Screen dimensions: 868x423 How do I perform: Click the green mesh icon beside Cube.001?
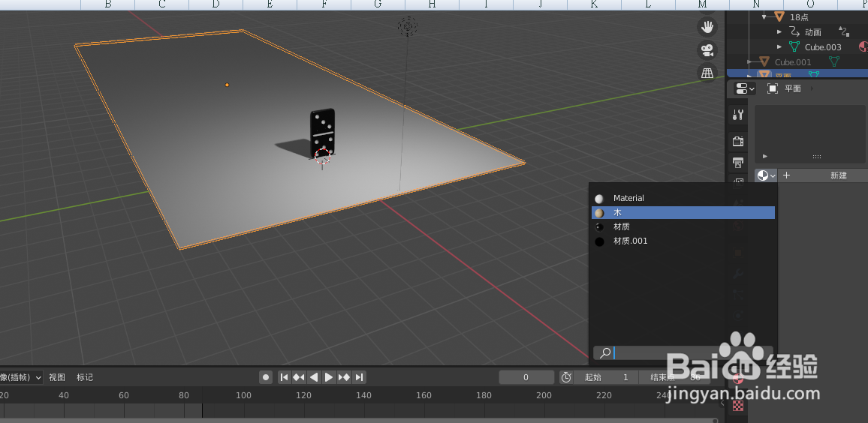(833, 62)
